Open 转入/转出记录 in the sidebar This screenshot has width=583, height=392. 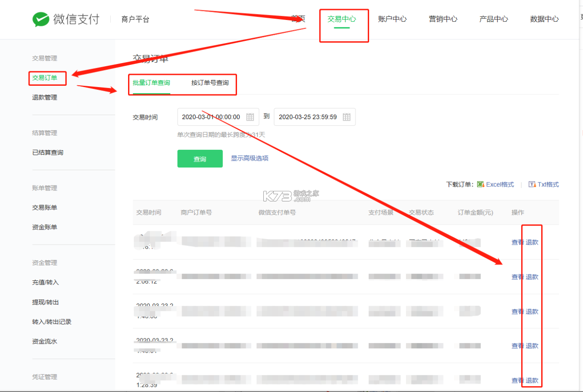tap(52, 322)
